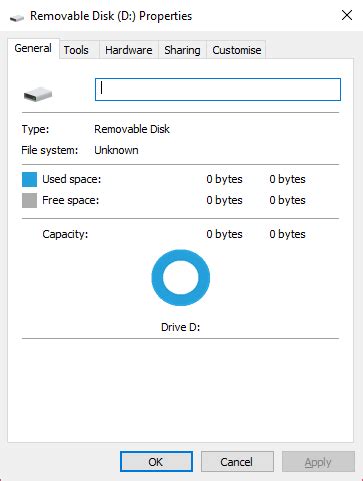Close the Removable Disk Properties dialog
The width and height of the screenshot is (363, 481).
[347, 15]
